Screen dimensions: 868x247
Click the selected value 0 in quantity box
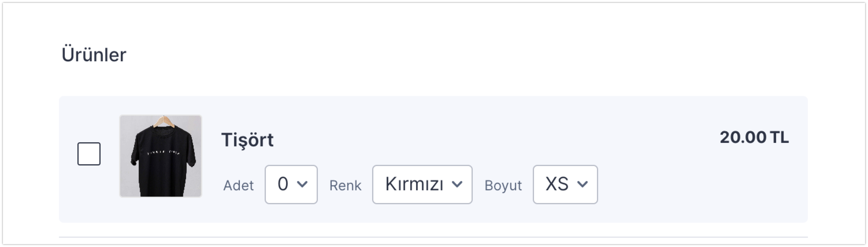point(283,184)
